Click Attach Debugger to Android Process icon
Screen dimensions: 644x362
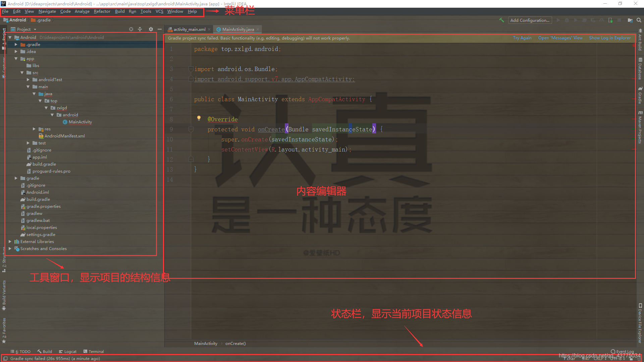point(610,20)
